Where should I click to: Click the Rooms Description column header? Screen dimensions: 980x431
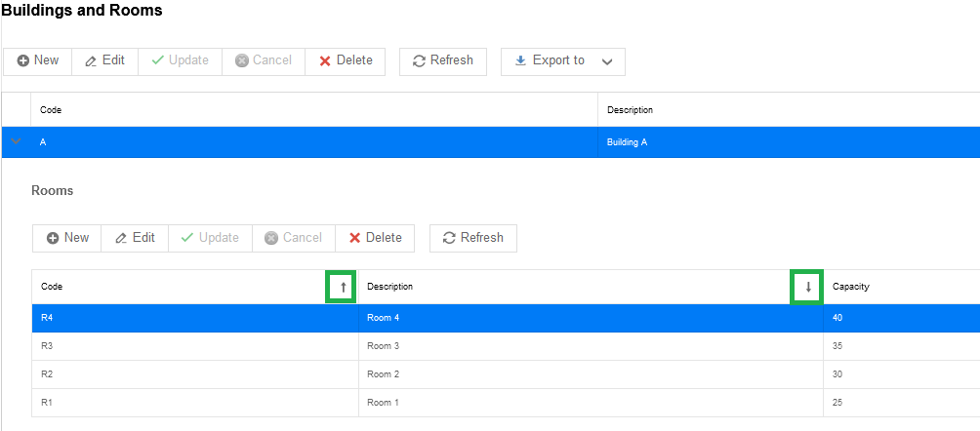pyautogui.click(x=591, y=287)
